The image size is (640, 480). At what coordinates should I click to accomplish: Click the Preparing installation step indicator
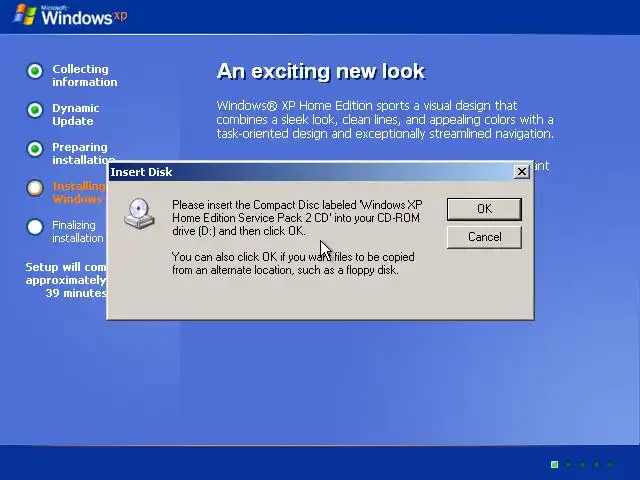(x=35, y=149)
